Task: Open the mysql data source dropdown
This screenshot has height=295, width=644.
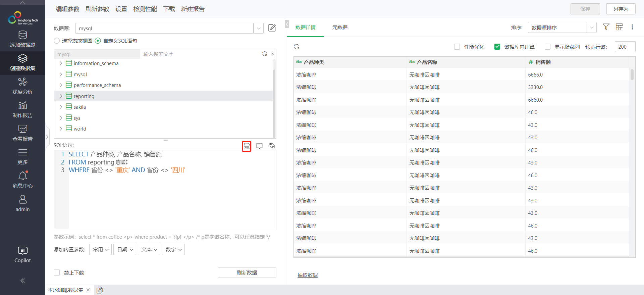Action: [x=258, y=29]
